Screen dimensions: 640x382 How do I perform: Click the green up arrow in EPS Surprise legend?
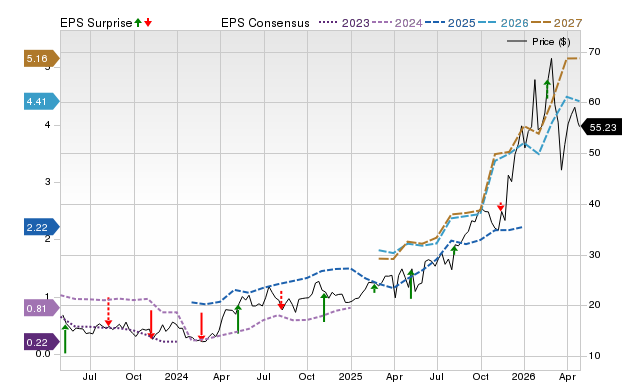pos(138,22)
